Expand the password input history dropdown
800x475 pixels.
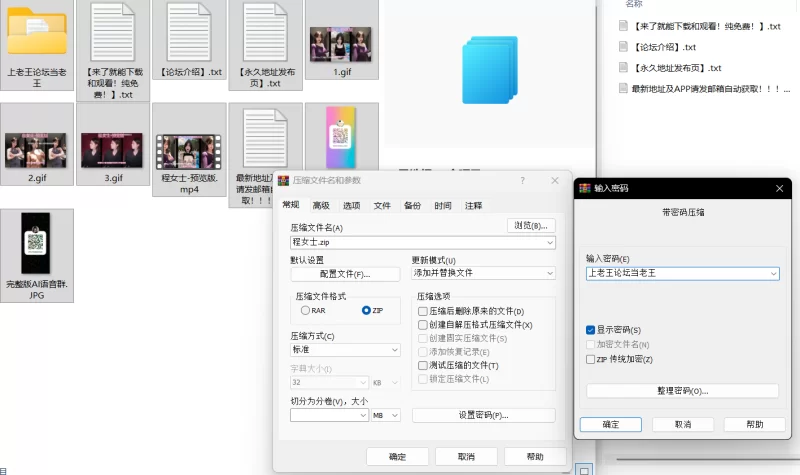(773, 273)
